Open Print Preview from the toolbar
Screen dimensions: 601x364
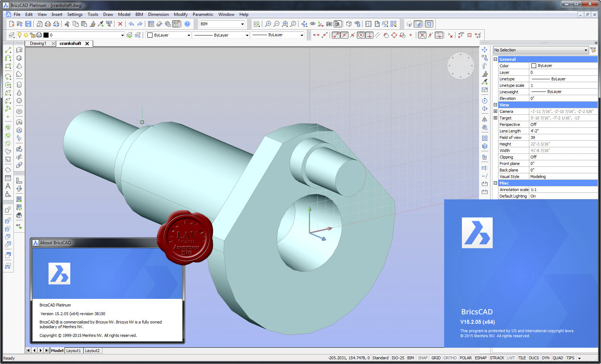coord(39,24)
